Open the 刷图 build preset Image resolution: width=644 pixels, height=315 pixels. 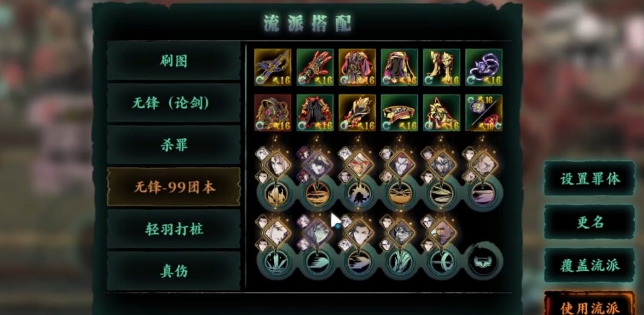pyautogui.click(x=174, y=61)
